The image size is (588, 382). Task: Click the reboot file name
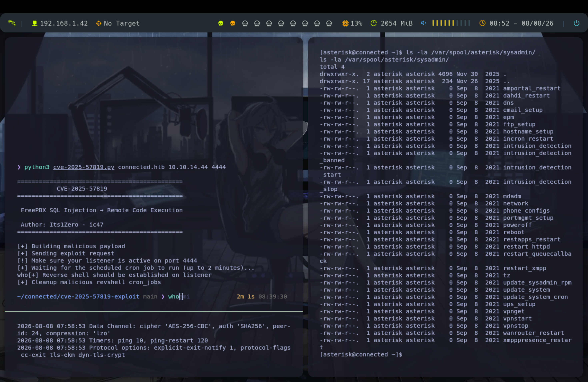[514, 232]
